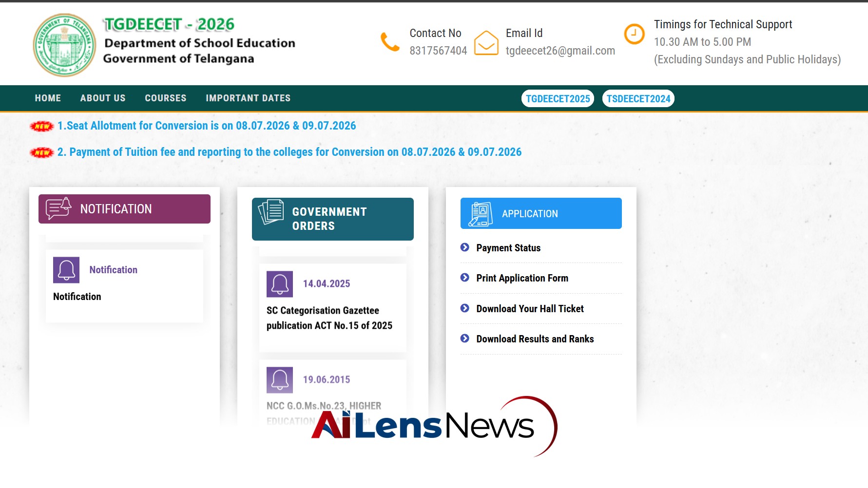Open the Payment Status link
The width and height of the screenshot is (868, 488).
(x=508, y=248)
